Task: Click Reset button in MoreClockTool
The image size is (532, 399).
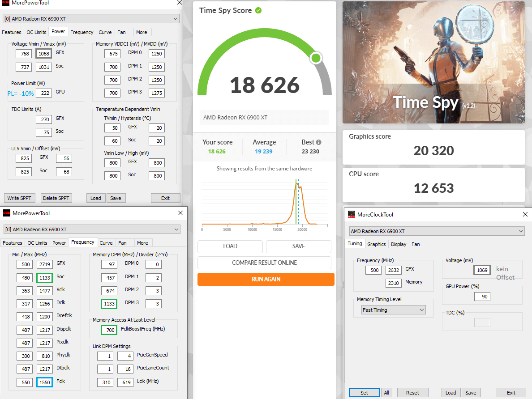Action: (412, 393)
